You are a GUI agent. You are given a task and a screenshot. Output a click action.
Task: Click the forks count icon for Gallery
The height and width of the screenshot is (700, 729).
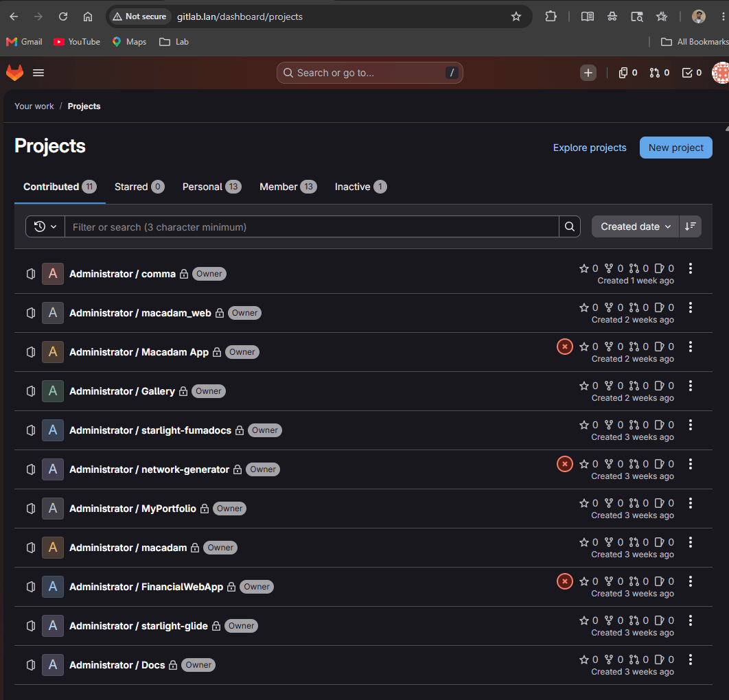[609, 385]
